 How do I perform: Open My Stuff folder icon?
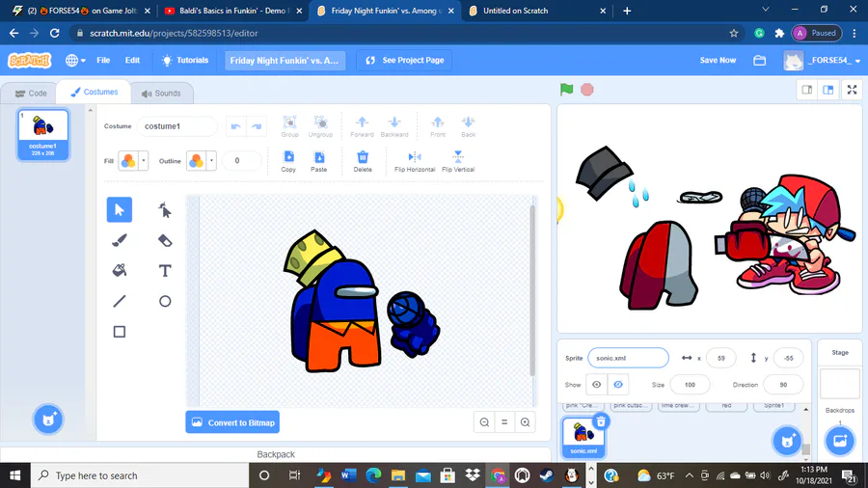pyautogui.click(x=760, y=61)
